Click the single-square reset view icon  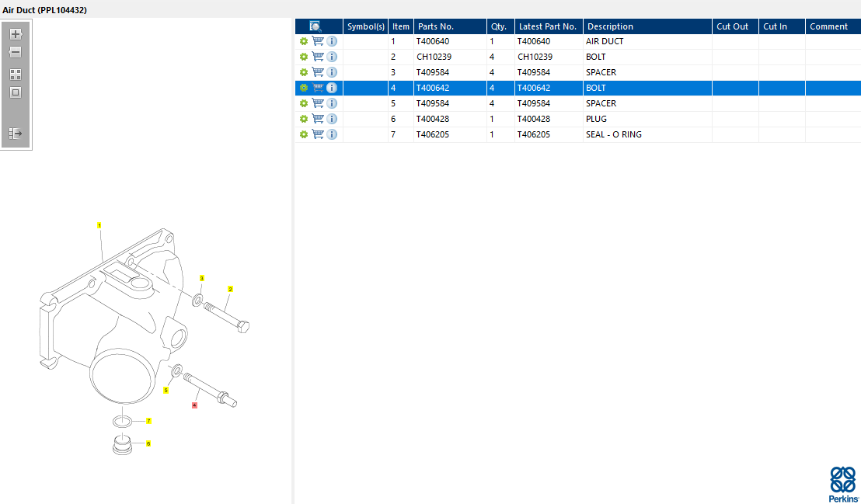coord(16,92)
